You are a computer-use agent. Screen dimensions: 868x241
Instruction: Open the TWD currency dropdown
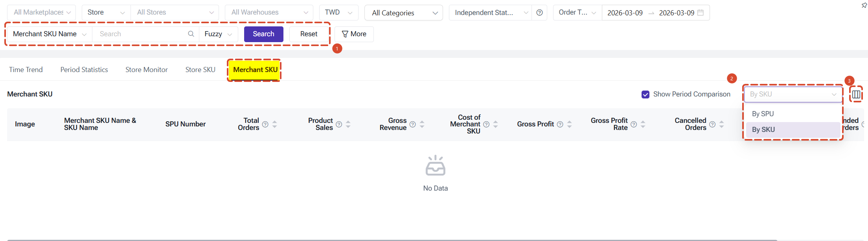point(339,13)
